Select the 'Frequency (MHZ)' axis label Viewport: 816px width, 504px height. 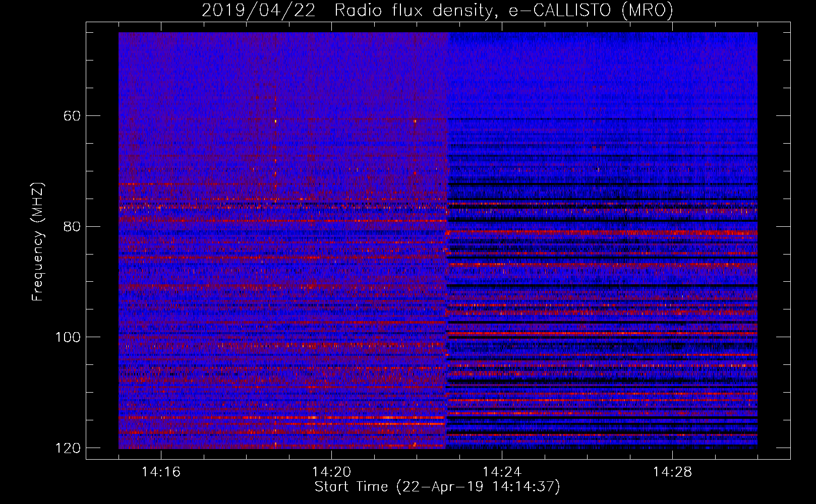click(38, 242)
